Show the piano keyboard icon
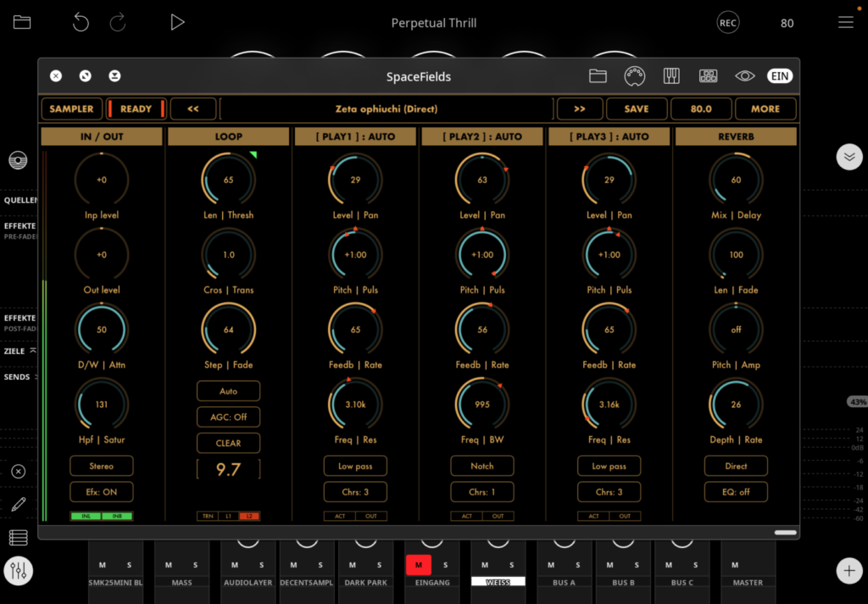 [671, 76]
